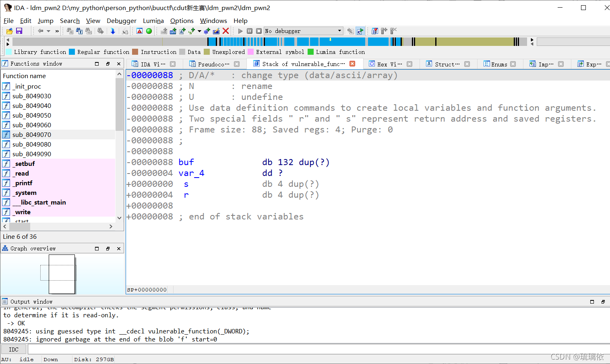
Task: Click the open file folder icon
Action: [x=9, y=31]
